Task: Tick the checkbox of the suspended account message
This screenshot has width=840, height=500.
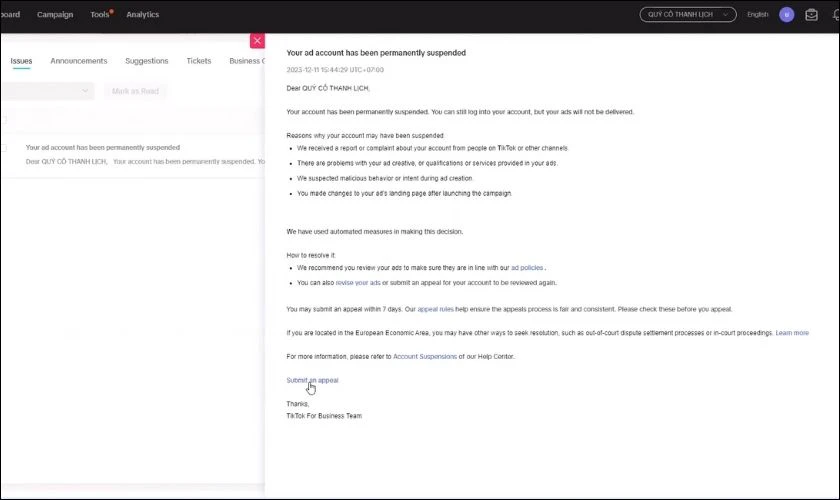Action: click(4, 148)
